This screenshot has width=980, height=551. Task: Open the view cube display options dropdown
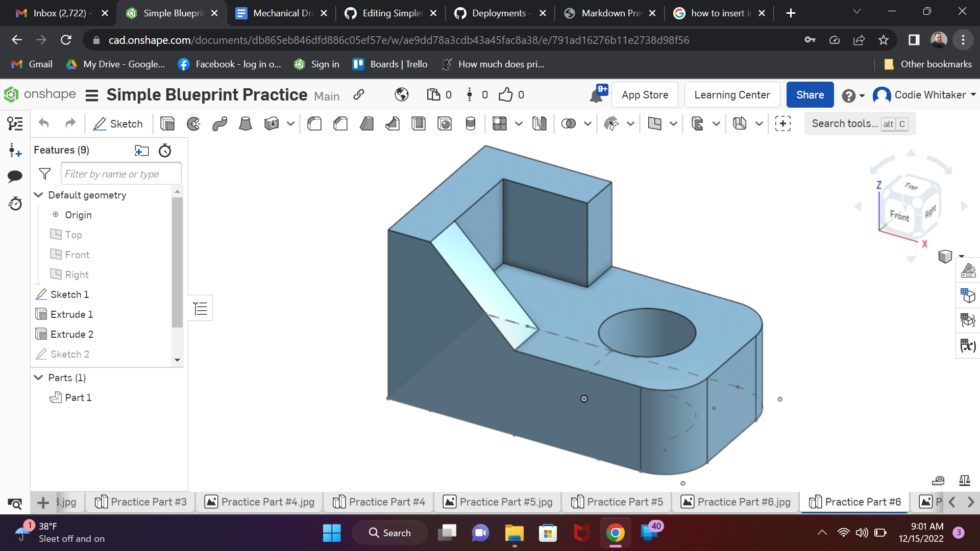click(x=962, y=256)
